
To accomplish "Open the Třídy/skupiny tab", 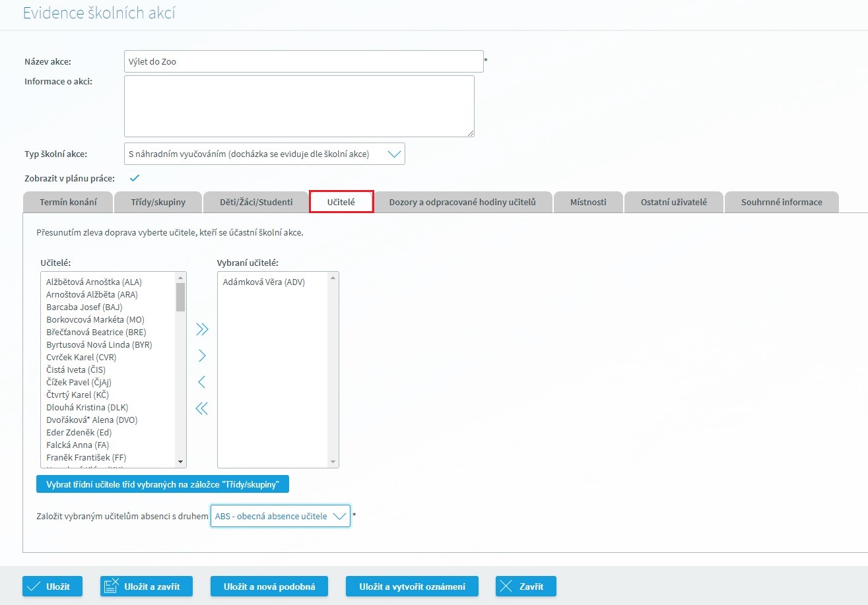I will point(158,202).
